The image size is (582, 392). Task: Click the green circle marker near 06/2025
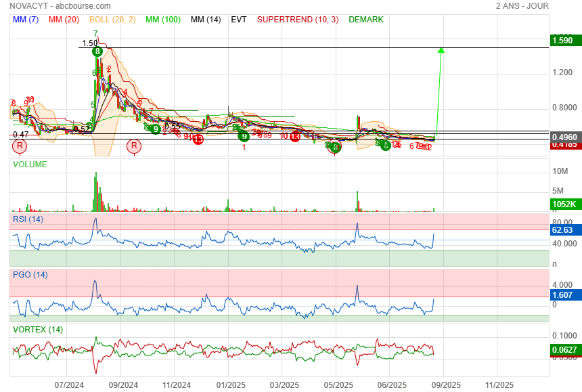[x=386, y=145]
